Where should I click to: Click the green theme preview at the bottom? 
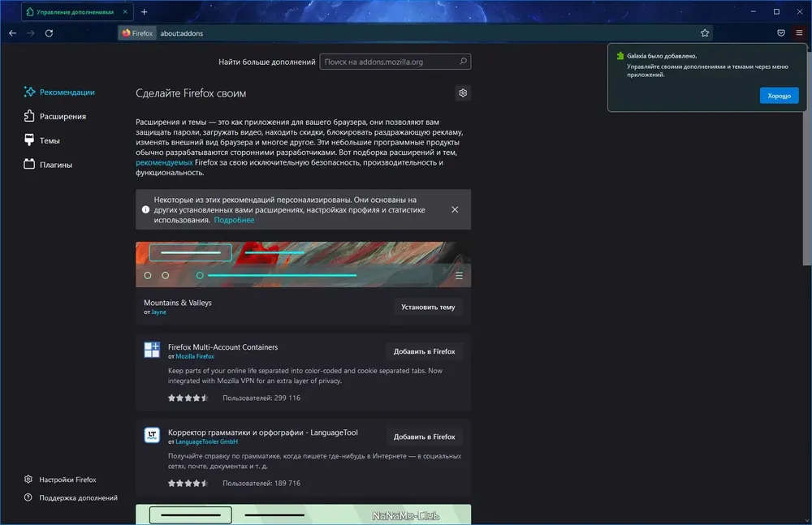click(303, 514)
